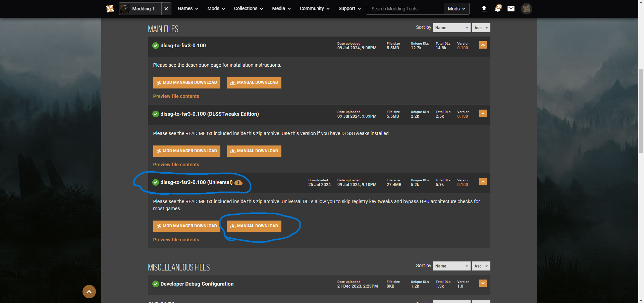Click total downloads value 14.8k

coord(441,48)
